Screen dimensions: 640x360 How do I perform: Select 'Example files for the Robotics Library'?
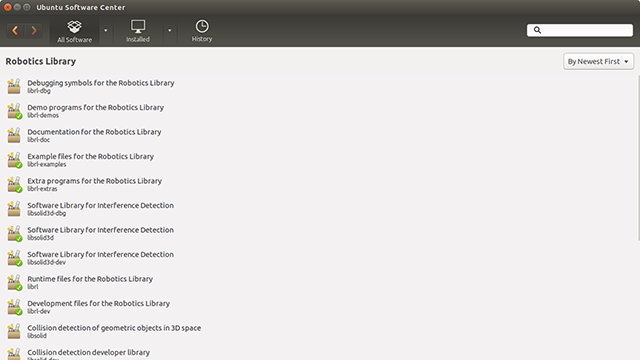pyautogui.click(x=91, y=156)
